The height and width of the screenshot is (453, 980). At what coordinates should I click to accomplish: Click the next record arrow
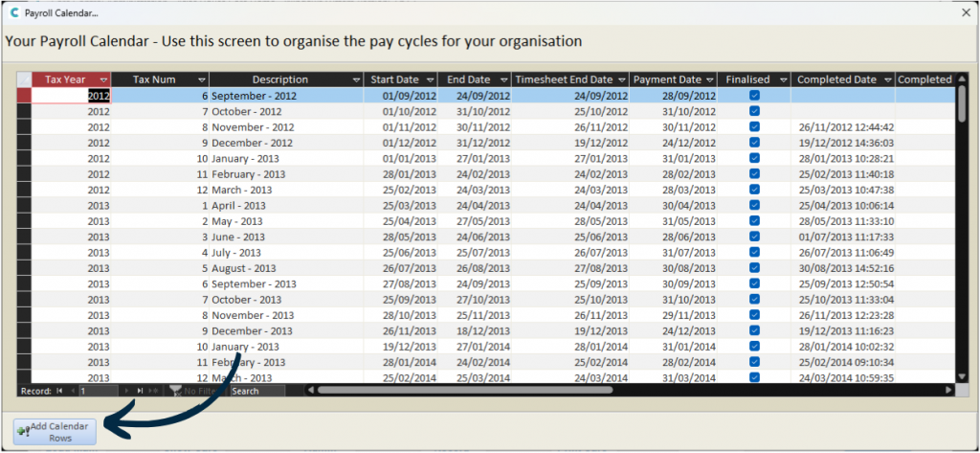coord(126,391)
